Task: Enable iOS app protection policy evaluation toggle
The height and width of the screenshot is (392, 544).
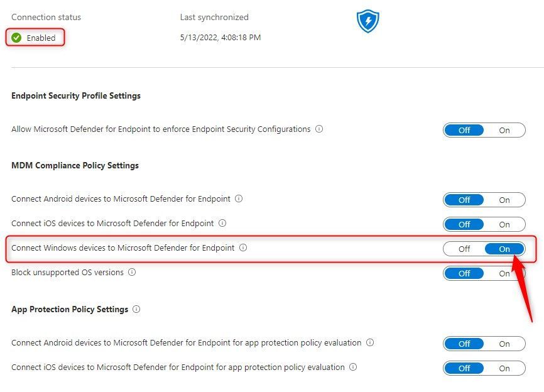Action: (x=504, y=368)
